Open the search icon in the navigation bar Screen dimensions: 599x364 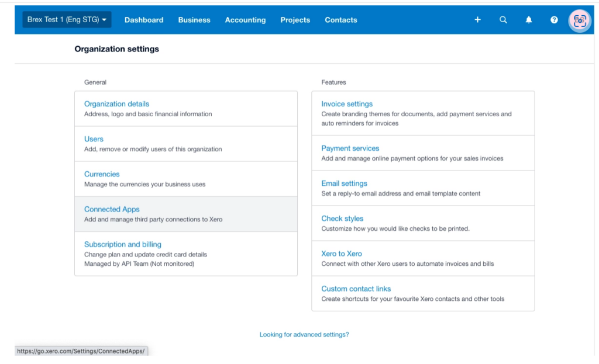tap(503, 19)
